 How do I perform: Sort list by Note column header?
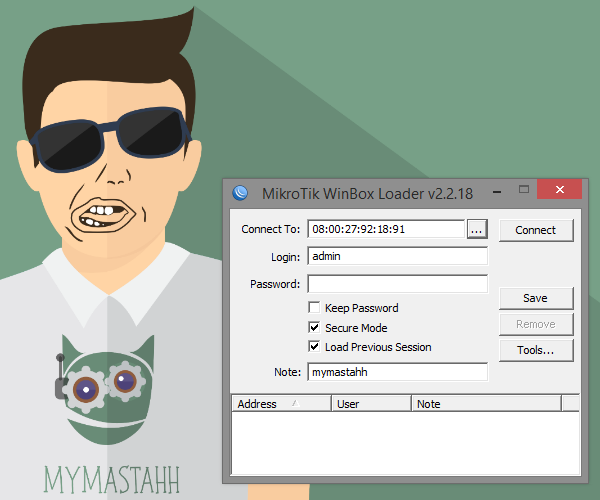click(486, 404)
